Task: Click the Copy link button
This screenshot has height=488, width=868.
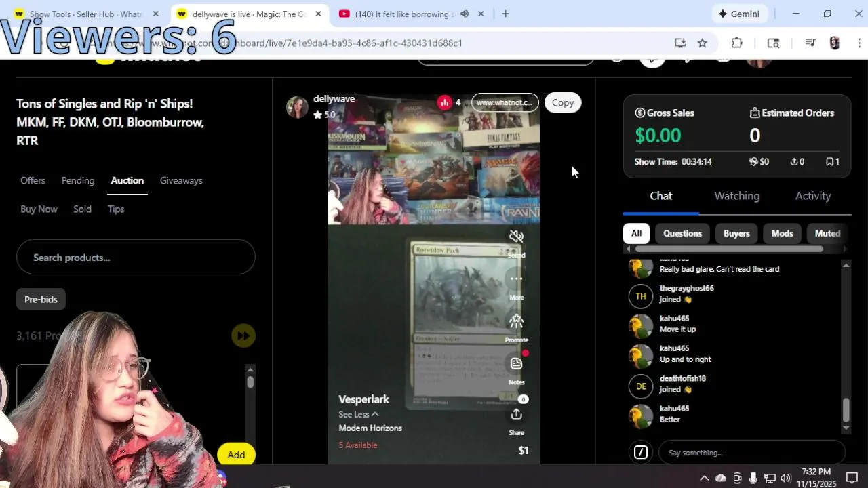Action: pos(562,102)
